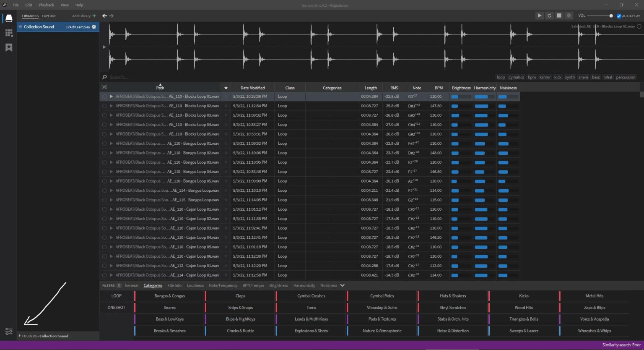Select circle for Cajon Loop 06.wav row
This screenshot has width=644, height=350.
tap(104, 256)
